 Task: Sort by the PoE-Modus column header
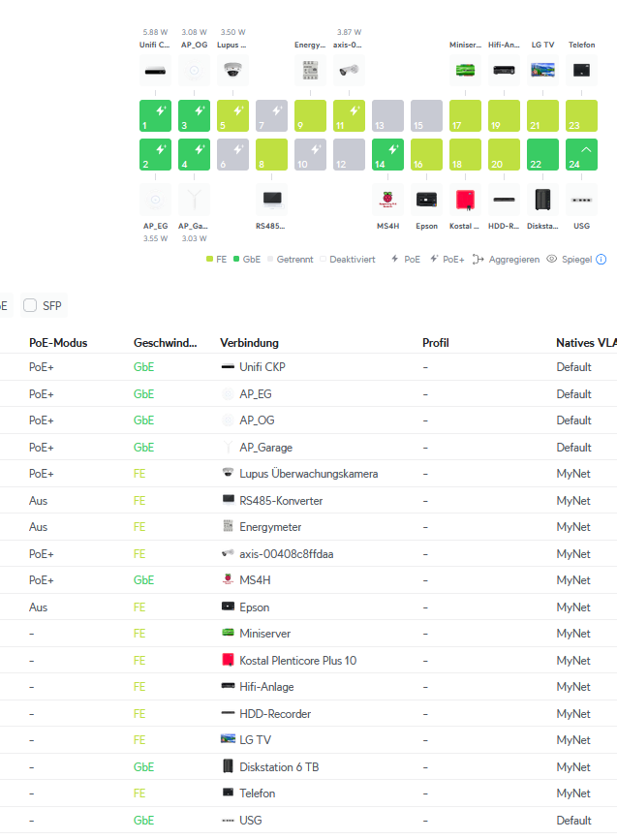click(x=58, y=343)
